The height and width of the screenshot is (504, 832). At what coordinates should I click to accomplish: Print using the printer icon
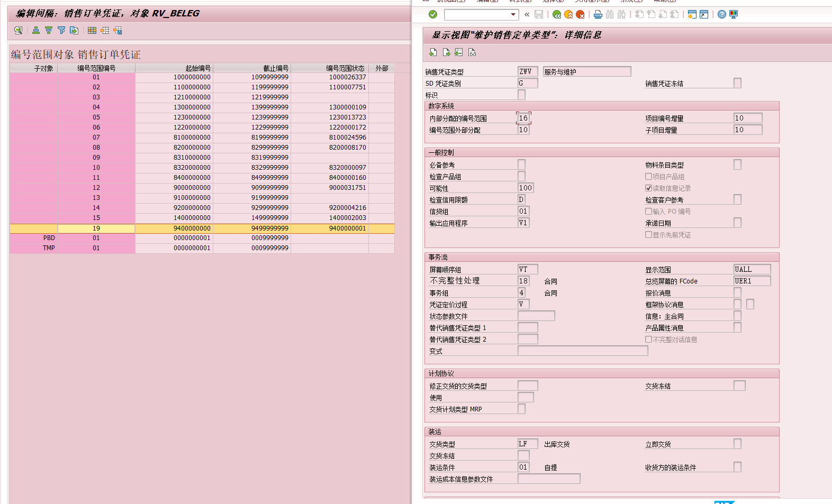point(598,14)
